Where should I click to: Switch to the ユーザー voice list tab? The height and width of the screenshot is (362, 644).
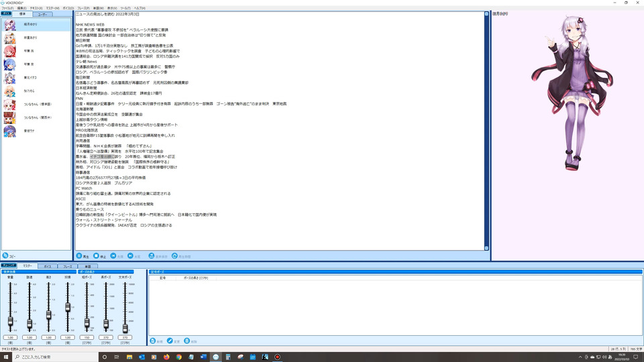tap(42, 14)
